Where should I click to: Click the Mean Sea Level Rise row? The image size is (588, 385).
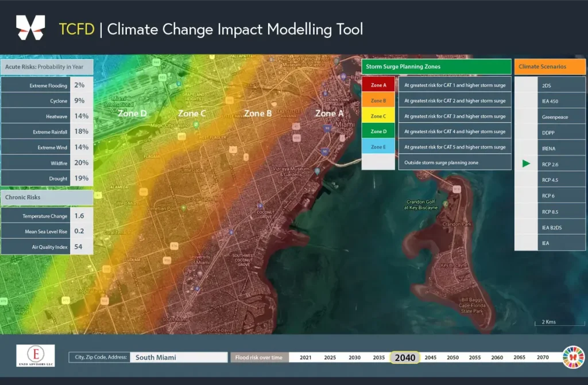coord(47,231)
